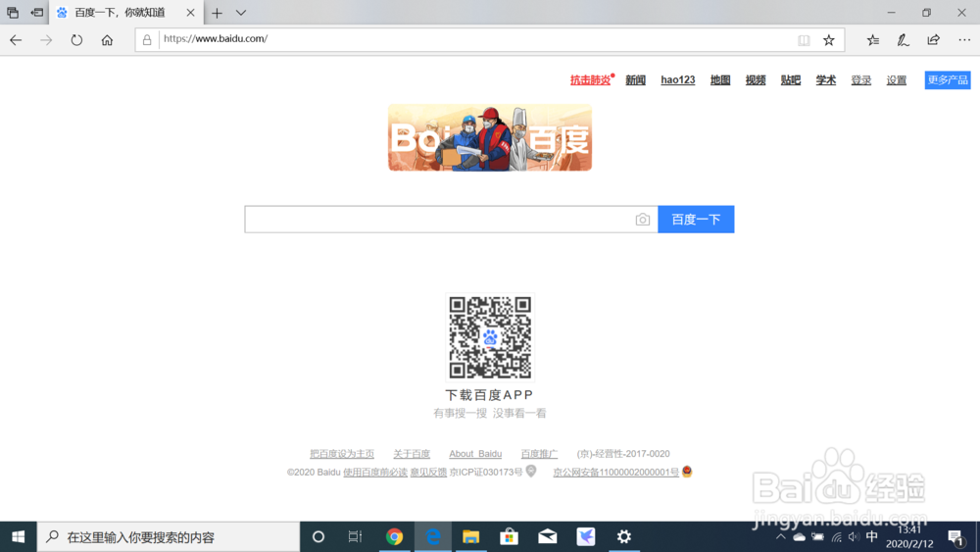Open Settings gear from taskbar
This screenshot has height=552, width=980.
point(623,537)
